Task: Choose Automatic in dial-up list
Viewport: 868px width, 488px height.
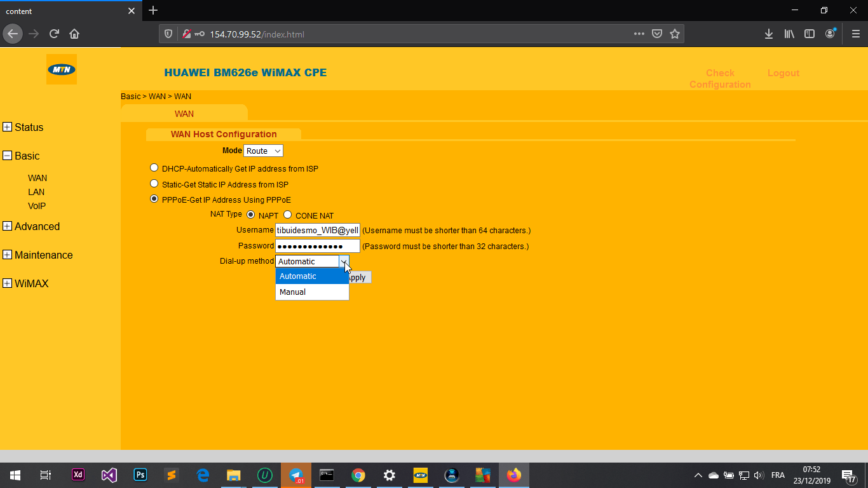Action: [x=312, y=276]
